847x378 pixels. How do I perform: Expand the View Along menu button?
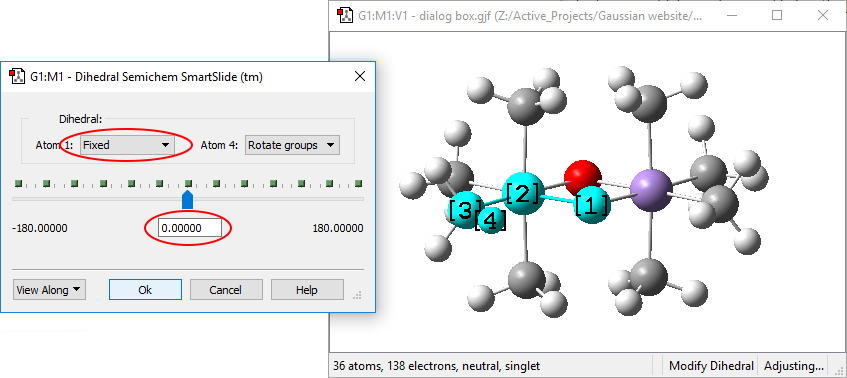49,289
